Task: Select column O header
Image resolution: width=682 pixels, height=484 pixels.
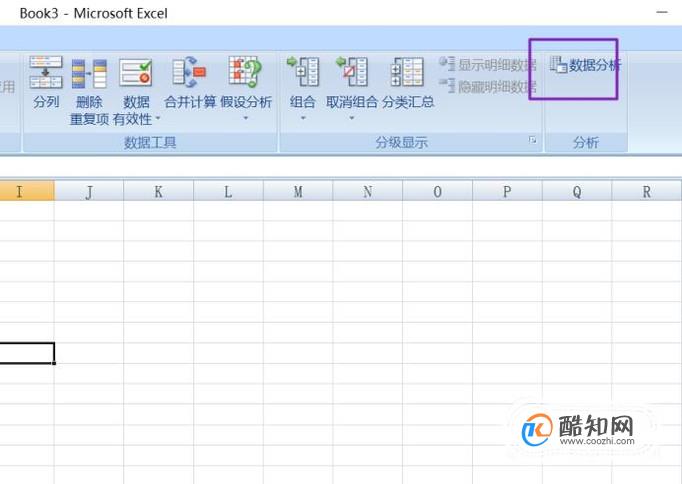Action: (438, 191)
